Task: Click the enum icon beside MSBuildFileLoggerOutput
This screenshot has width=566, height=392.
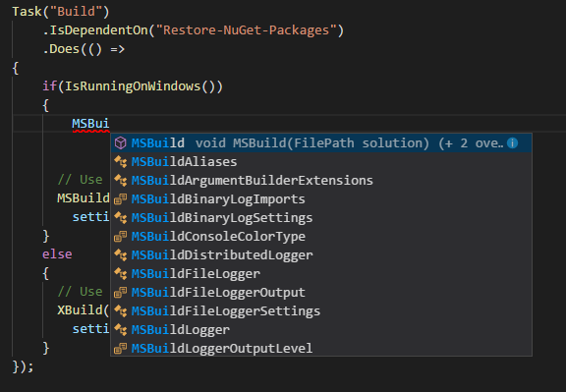Action: (121, 293)
